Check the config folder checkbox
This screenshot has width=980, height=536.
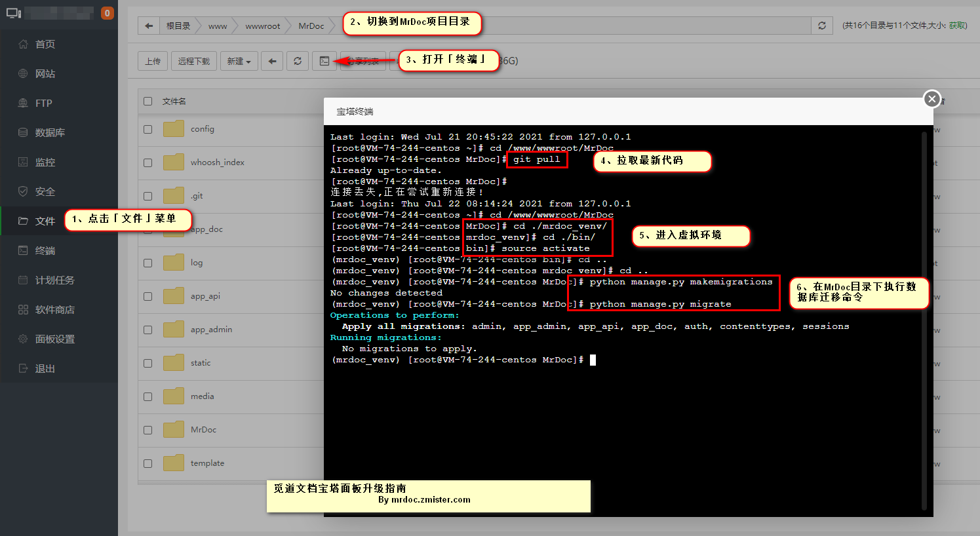click(148, 129)
